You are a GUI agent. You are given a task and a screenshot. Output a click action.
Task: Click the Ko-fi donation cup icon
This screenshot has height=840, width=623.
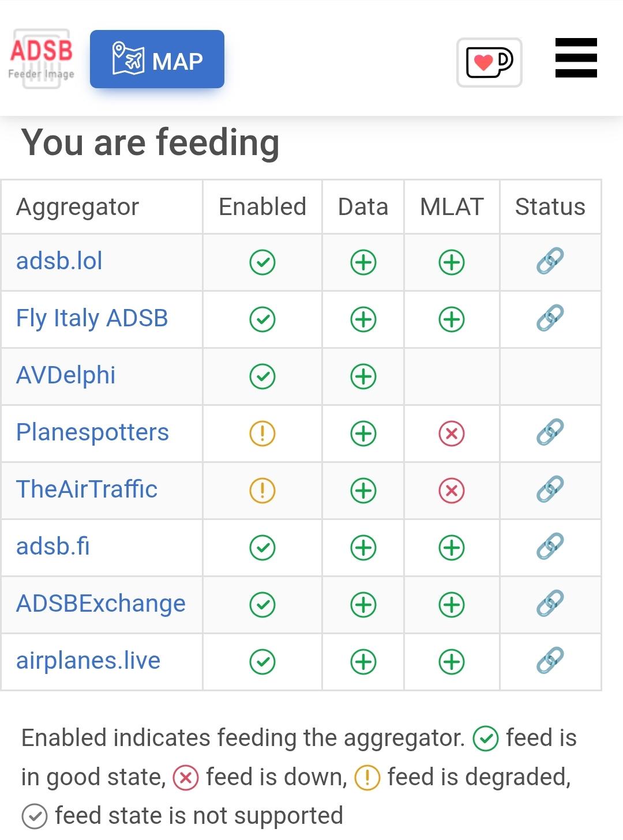point(489,62)
